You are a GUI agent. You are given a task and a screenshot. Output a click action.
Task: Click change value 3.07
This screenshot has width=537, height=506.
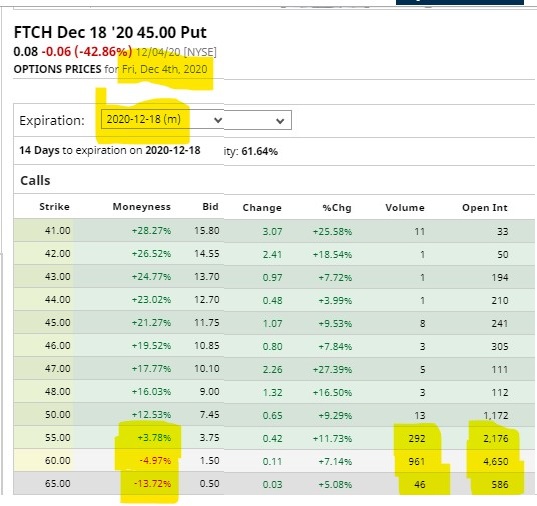pos(273,232)
